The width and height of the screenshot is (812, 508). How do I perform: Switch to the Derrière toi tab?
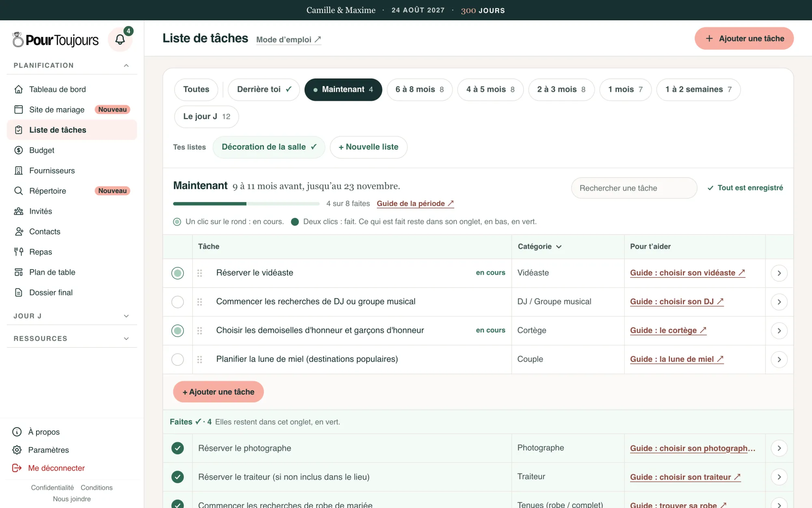(264, 89)
